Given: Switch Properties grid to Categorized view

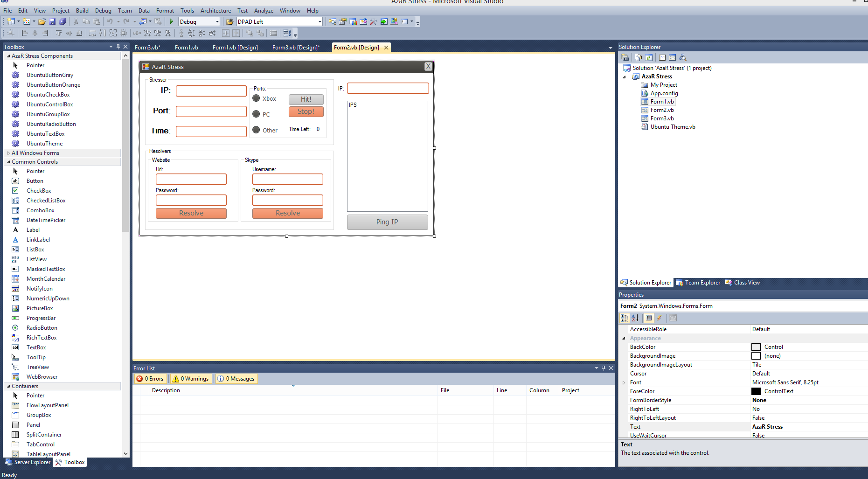Looking at the screenshot, I should [625, 318].
